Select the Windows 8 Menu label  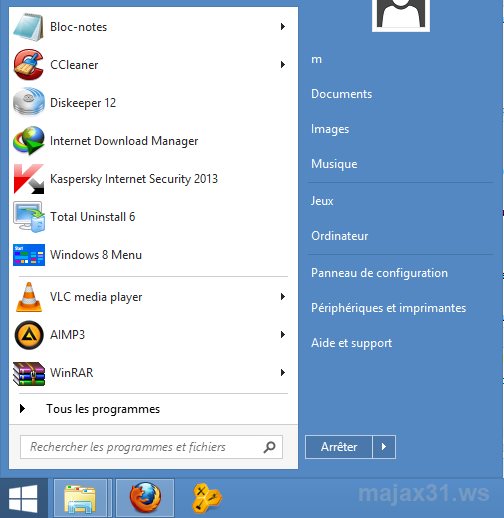[x=96, y=255]
